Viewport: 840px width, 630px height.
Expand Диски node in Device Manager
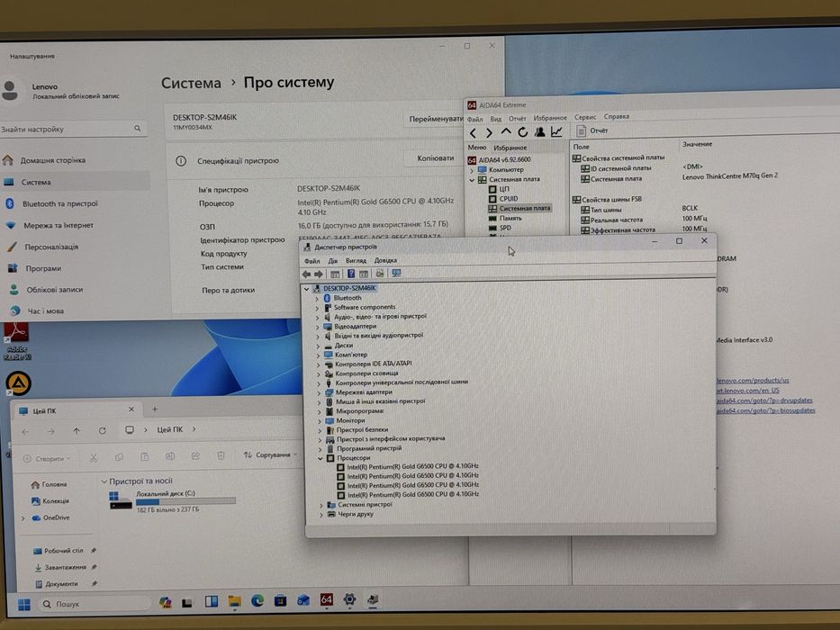click(318, 346)
